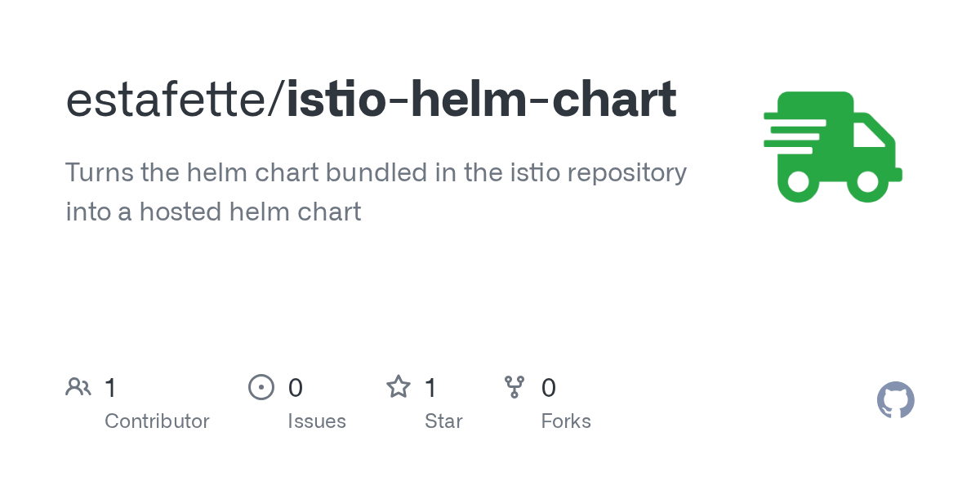Click the contributors people icon
This screenshot has height=490, width=980.
[x=78, y=386]
